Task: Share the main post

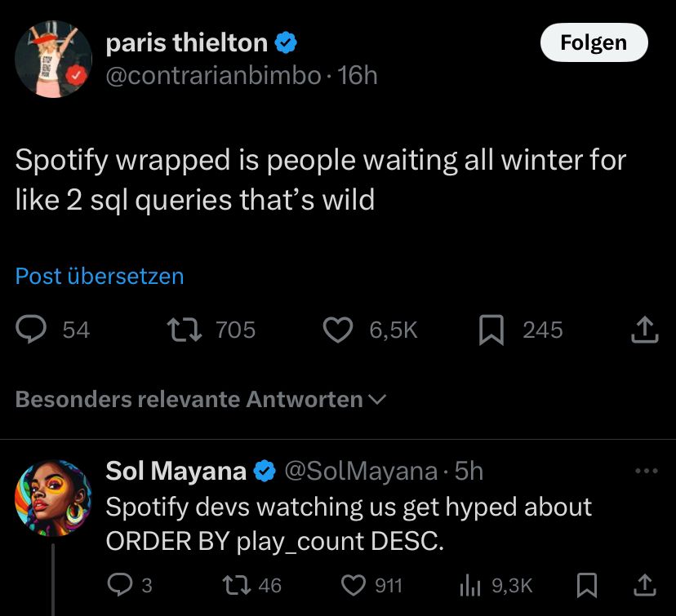Action: [644, 330]
